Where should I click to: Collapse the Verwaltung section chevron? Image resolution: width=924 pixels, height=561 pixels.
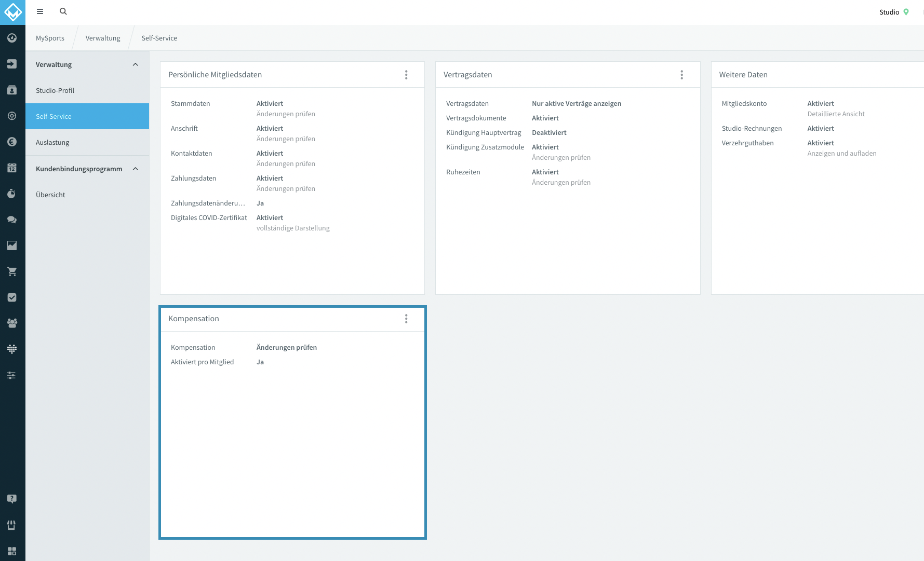point(136,64)
